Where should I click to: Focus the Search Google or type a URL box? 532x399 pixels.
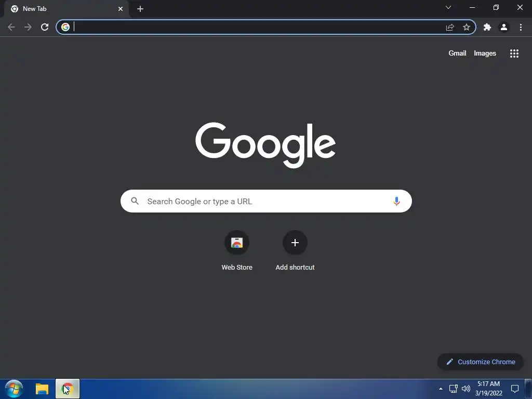tap(266, 201)
